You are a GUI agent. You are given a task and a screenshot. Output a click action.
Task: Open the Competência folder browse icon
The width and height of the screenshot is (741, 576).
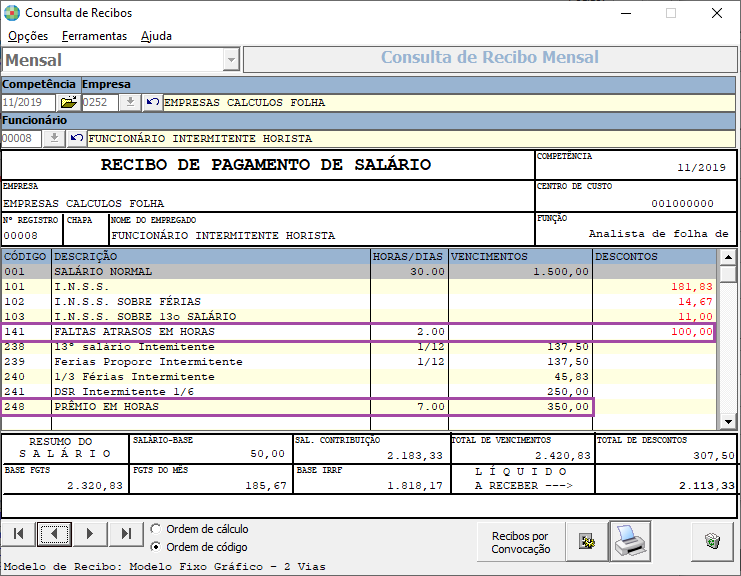click(69, 102)
